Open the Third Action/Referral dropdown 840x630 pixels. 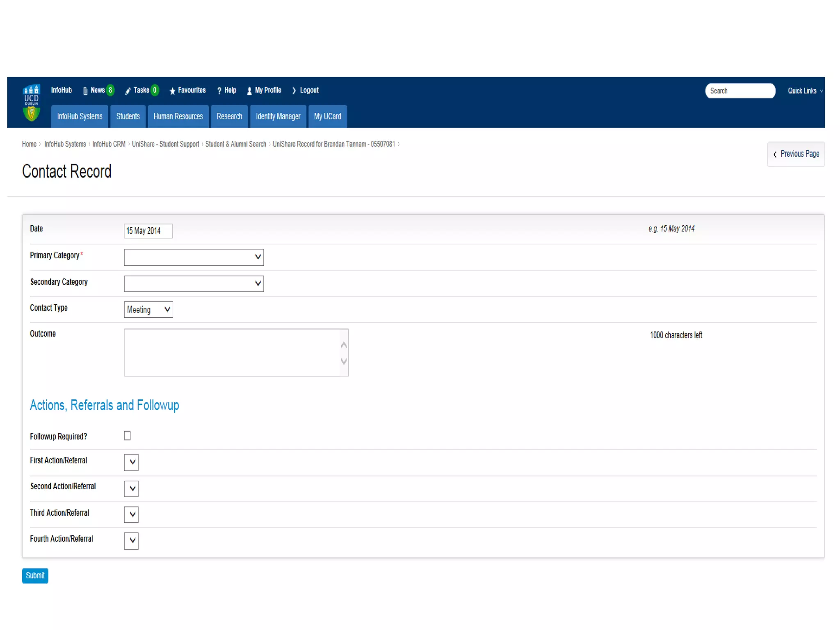coord(131,514)
